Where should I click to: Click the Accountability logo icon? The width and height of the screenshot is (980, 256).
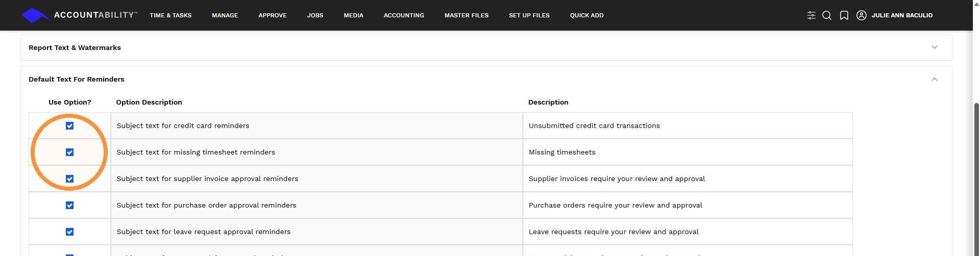pyautogui.click(x=35, y=15)
